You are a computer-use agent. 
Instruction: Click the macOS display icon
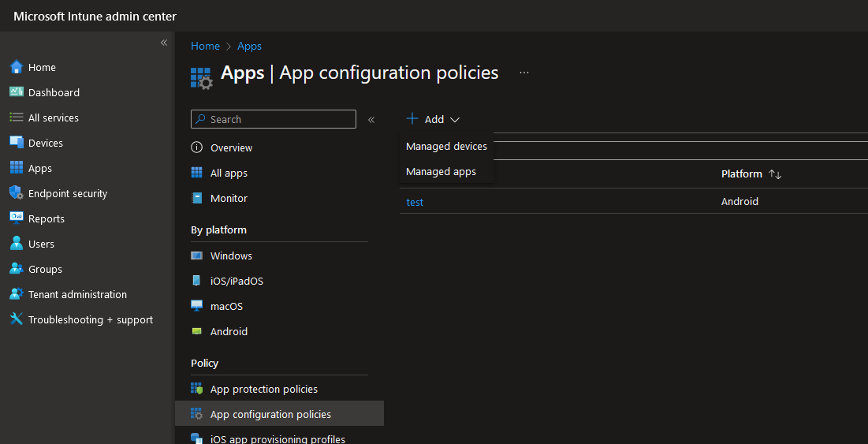[196, 306]
